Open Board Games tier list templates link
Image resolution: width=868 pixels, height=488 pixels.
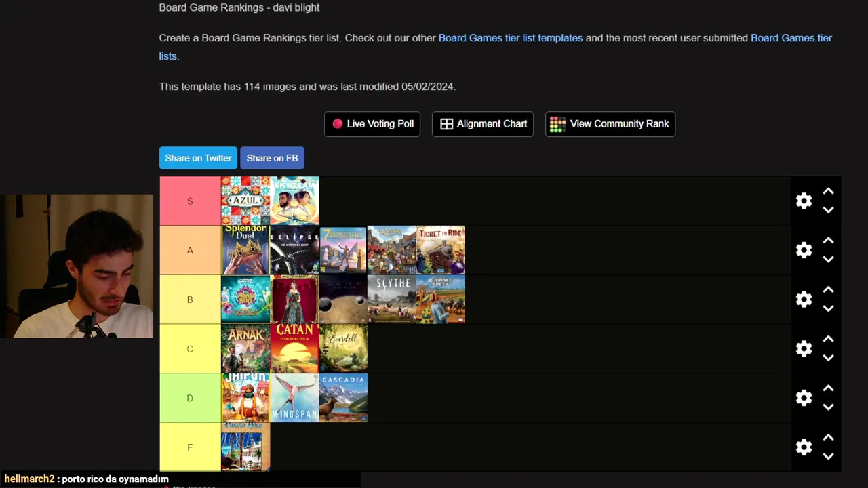pos(511,38)
